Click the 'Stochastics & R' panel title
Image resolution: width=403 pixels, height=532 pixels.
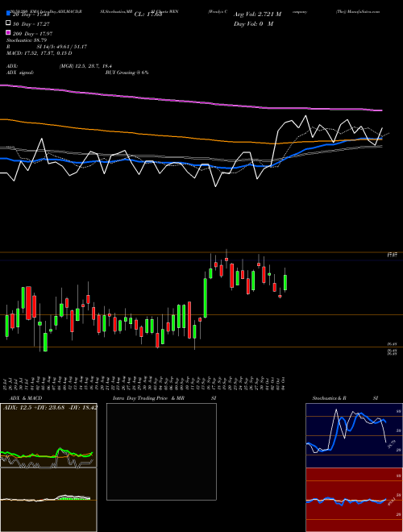(x=329, y=398)
